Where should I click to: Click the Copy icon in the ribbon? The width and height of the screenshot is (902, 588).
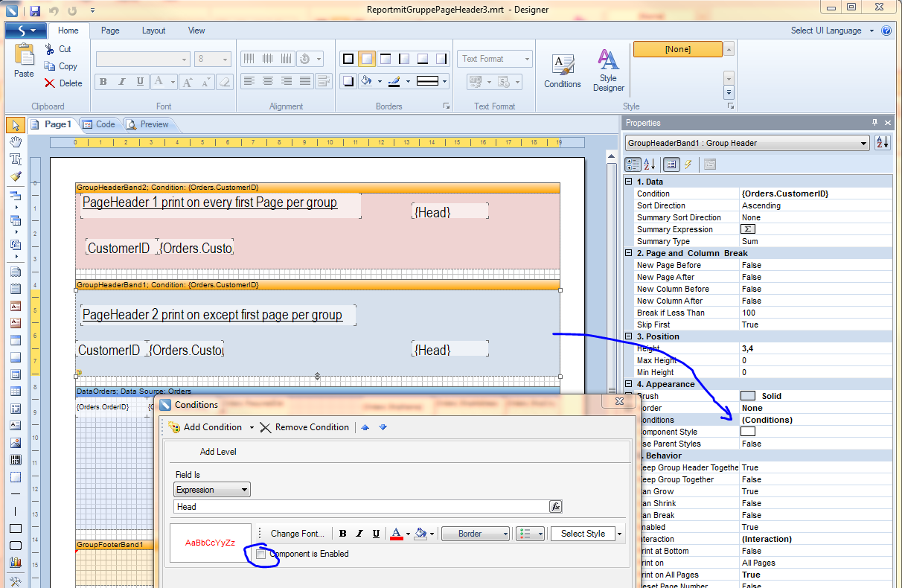click(x=50, y=66)
